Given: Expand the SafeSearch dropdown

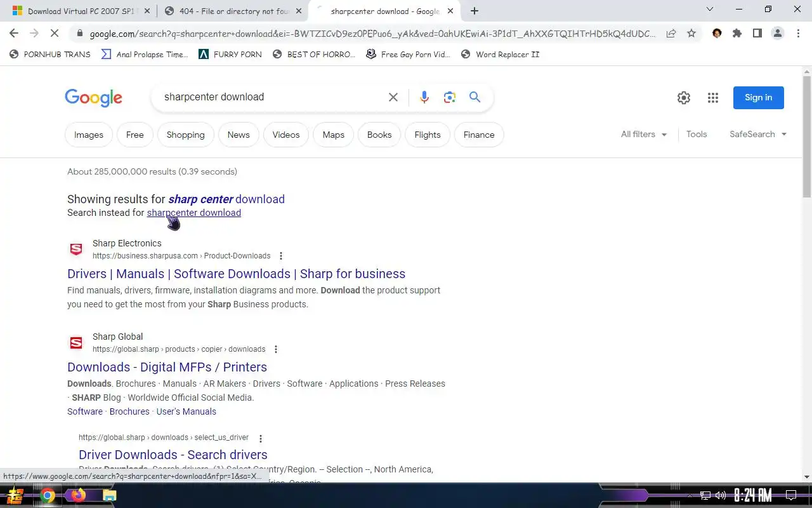Looking at the screenshot, I should tap(758, 135).
